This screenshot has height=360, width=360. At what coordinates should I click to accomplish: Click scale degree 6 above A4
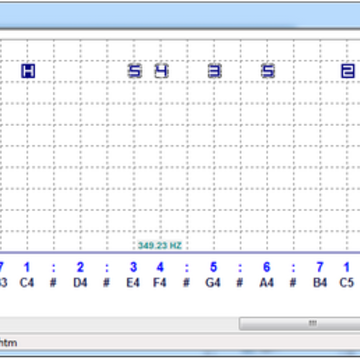coord(267,267)
